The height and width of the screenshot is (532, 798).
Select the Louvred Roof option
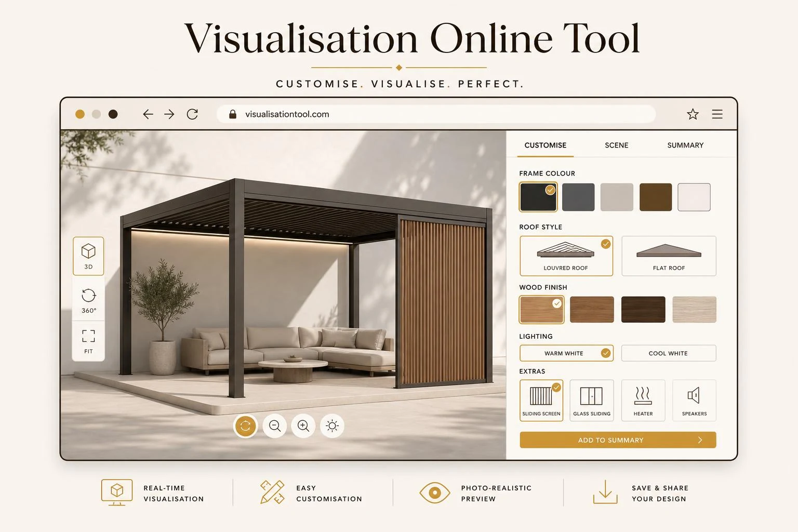tap(566, 256)
